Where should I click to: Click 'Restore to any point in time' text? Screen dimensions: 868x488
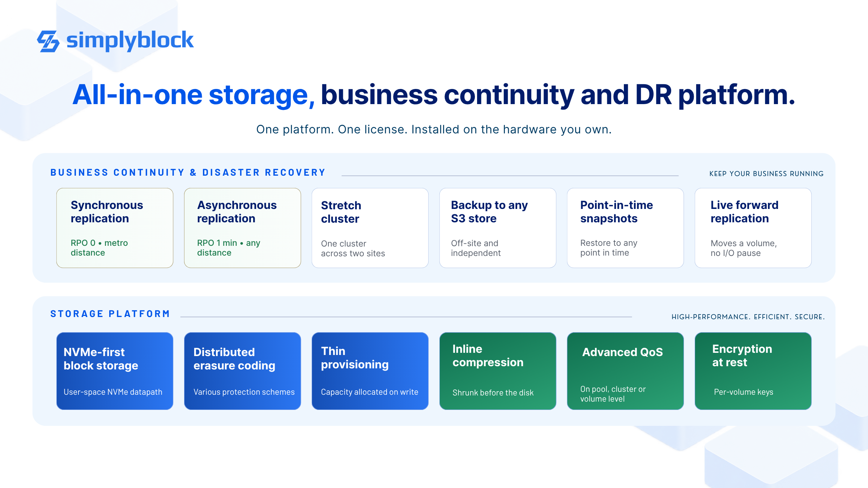(x=609, y=248)
